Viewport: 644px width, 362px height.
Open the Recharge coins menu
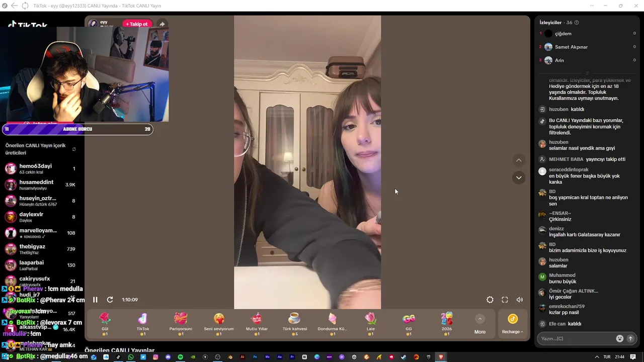pyautogui.click(x=513, y=324)
